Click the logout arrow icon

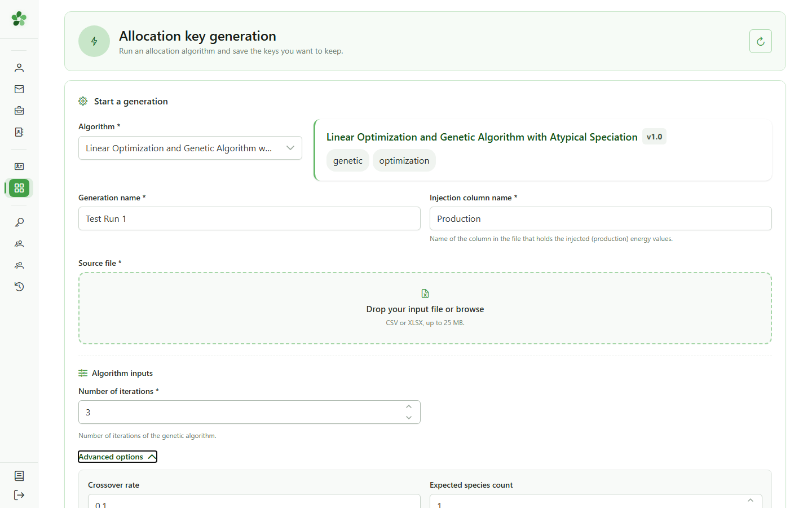point(19,495)
